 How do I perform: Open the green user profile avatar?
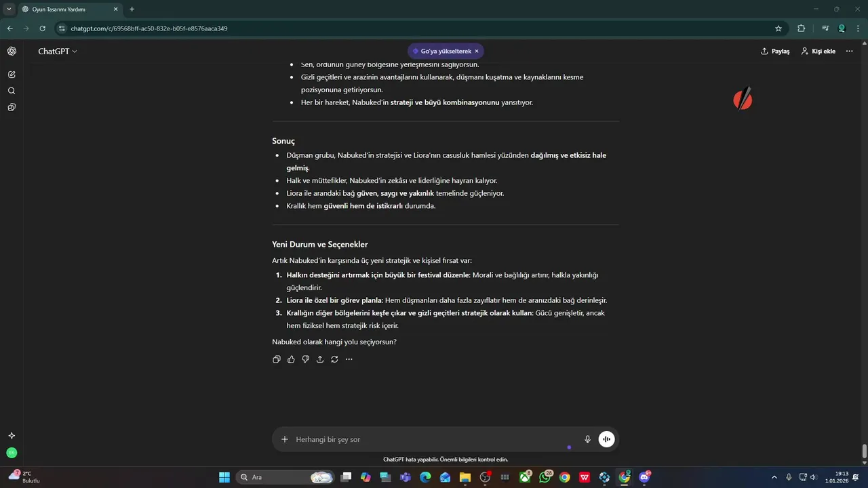pos(12,453)
